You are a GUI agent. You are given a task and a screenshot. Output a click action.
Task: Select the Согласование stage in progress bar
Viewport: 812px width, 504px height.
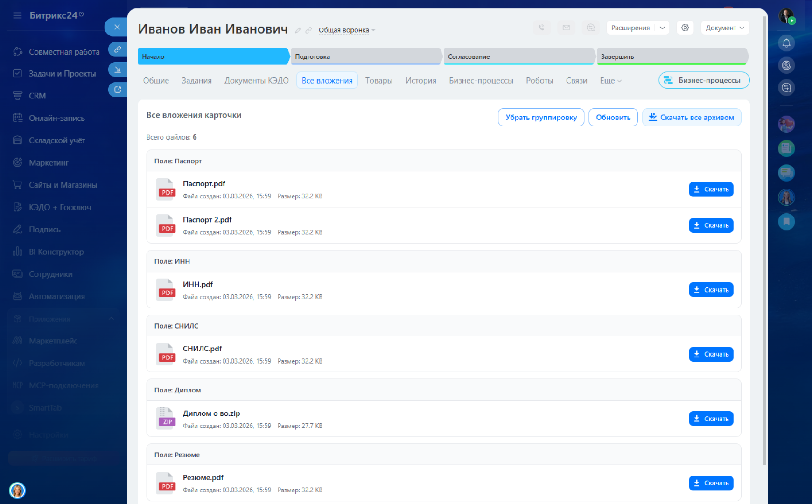pyautogui.click(x=518, y=56)
